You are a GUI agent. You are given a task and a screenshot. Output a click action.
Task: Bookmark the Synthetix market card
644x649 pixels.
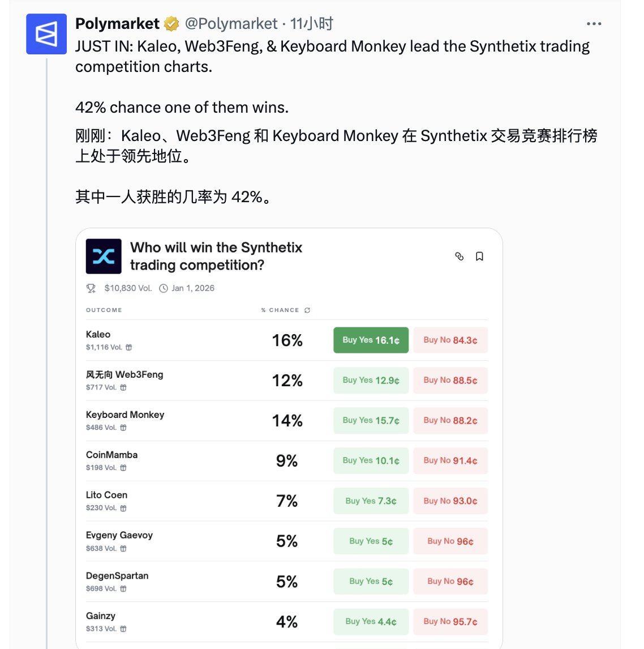(x=479, y=257)
